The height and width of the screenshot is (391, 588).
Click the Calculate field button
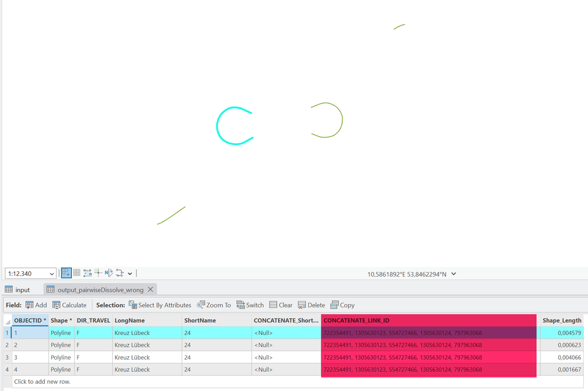click(x=70, y=305)
